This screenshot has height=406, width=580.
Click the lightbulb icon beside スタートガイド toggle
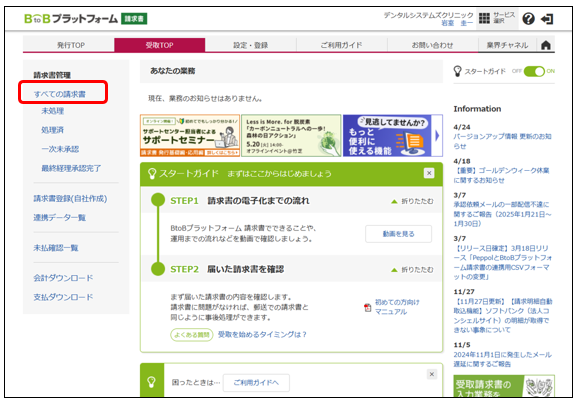(x=458, y=71)
